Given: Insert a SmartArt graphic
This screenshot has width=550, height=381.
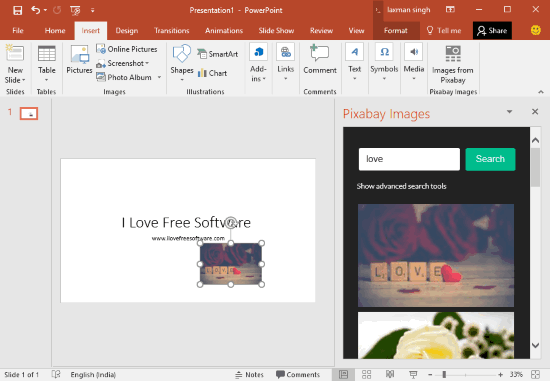Looking at the screenshot, I should coord(217,54).
